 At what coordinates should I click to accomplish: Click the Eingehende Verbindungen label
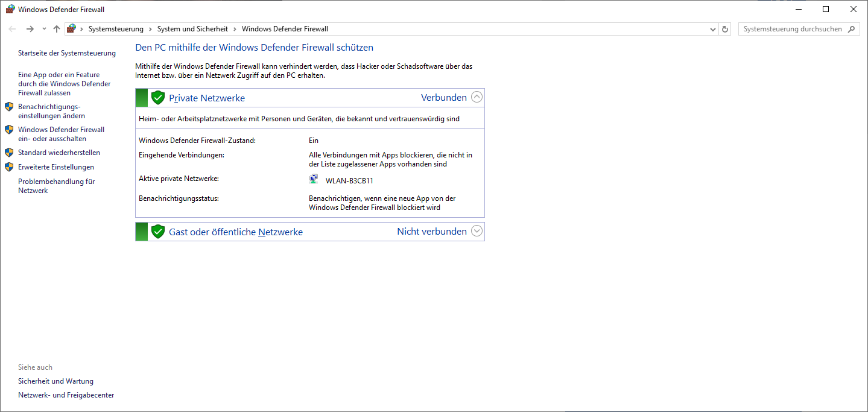pyautogui.click(x=182, y=155)
